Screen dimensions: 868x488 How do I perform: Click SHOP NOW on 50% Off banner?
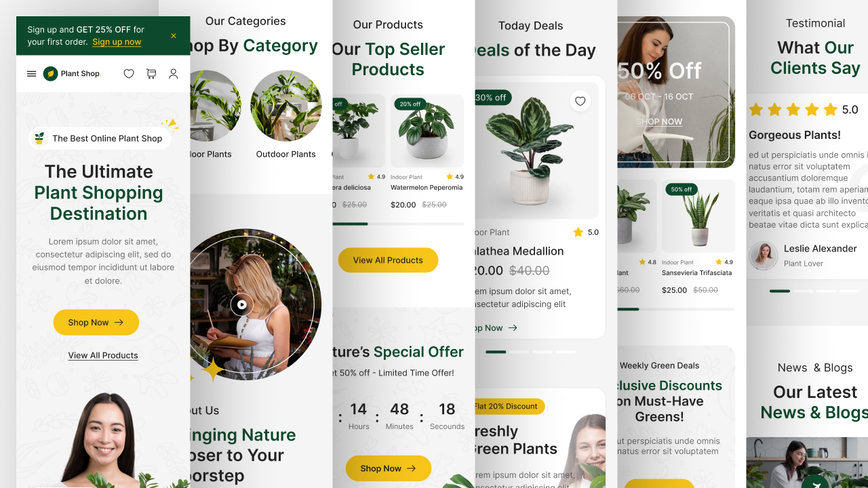click(659, 122)
